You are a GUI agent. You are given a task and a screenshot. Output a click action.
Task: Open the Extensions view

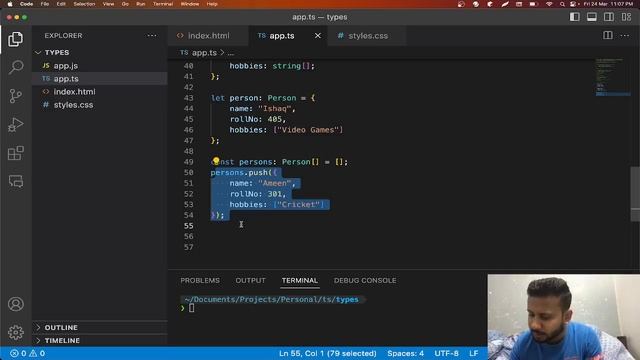(16, 153)
